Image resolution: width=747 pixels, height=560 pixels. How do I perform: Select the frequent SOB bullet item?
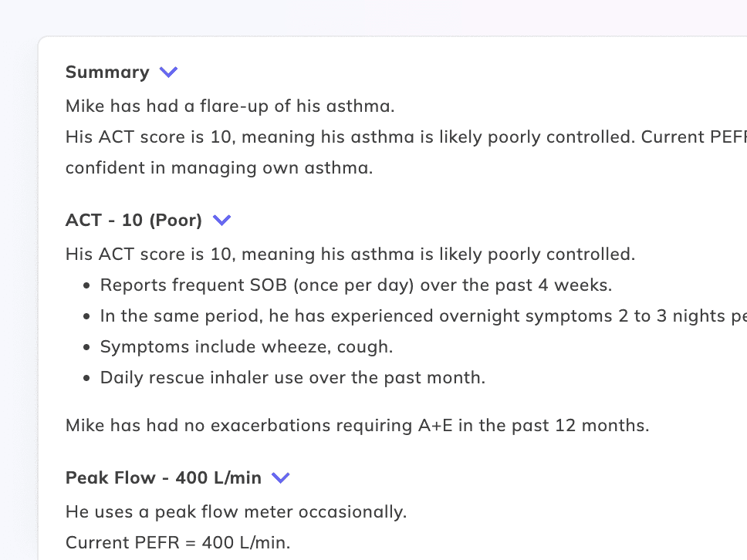pyautogui.click(x=356, y=285)
